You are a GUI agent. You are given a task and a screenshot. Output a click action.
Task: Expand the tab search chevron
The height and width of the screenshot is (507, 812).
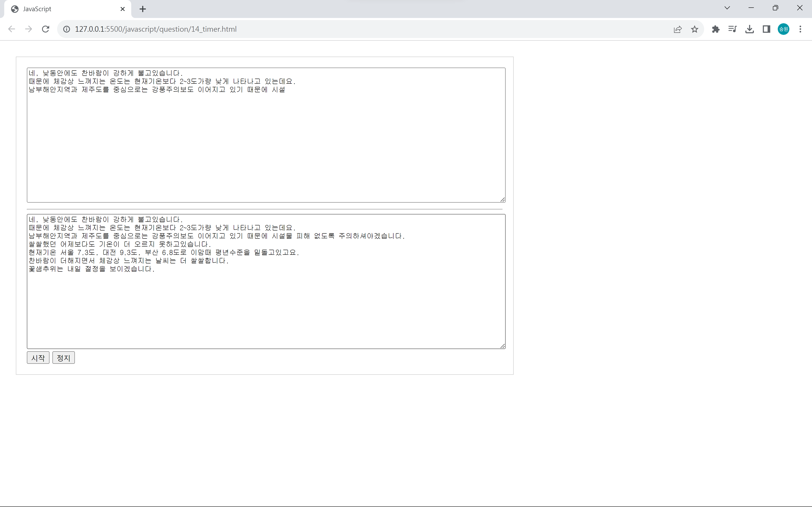coord(727,8)
